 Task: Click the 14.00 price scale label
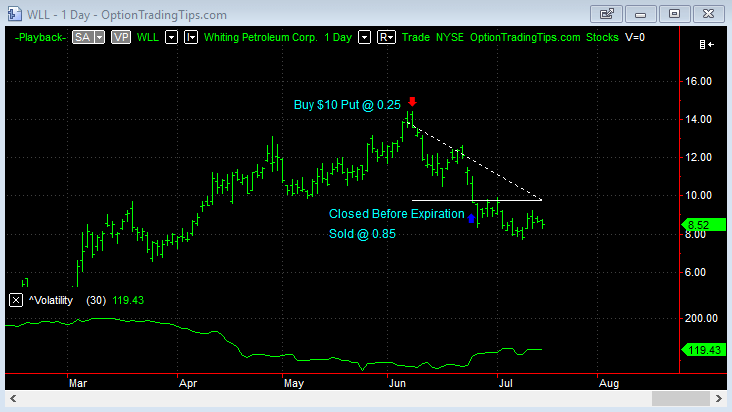click(698, 119)
